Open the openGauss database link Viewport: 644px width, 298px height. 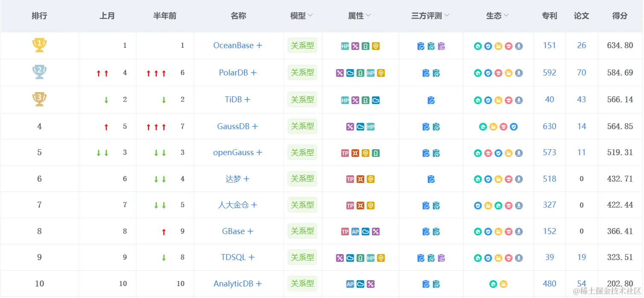(238, 152)
